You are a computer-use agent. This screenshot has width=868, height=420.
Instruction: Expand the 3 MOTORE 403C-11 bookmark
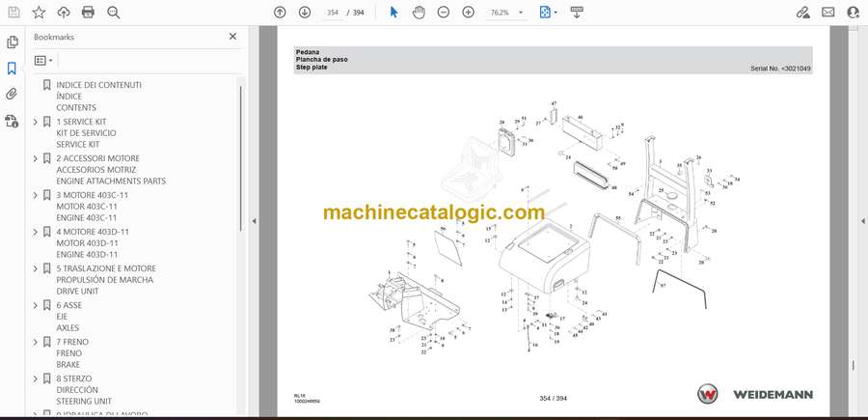click(x=36, y=195)
